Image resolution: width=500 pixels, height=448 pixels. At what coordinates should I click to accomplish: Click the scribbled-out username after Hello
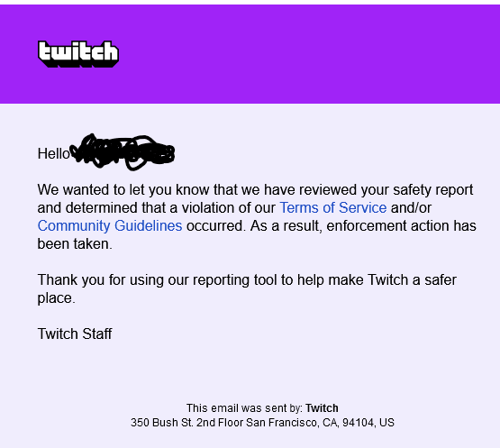click(123, 152)
